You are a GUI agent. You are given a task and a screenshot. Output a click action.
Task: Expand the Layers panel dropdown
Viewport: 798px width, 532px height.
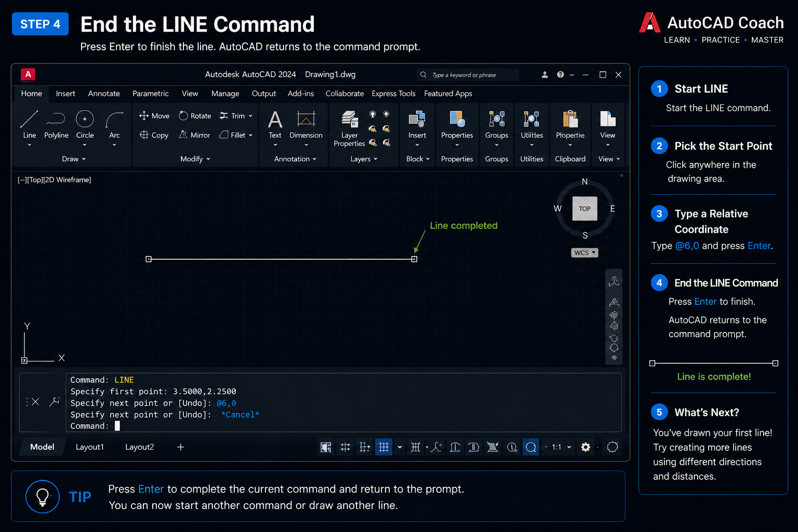click(x=364, y=159)
